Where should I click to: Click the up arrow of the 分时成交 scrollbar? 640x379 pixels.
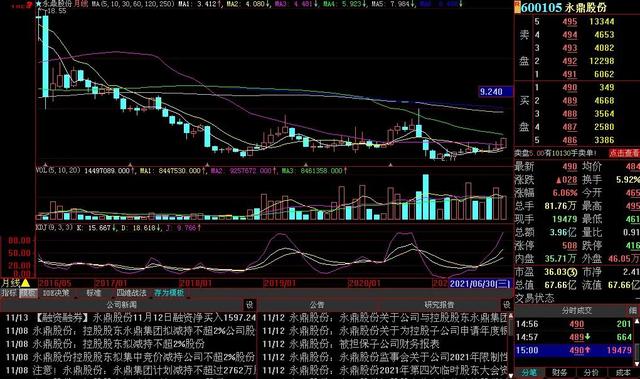coord(637,322)
